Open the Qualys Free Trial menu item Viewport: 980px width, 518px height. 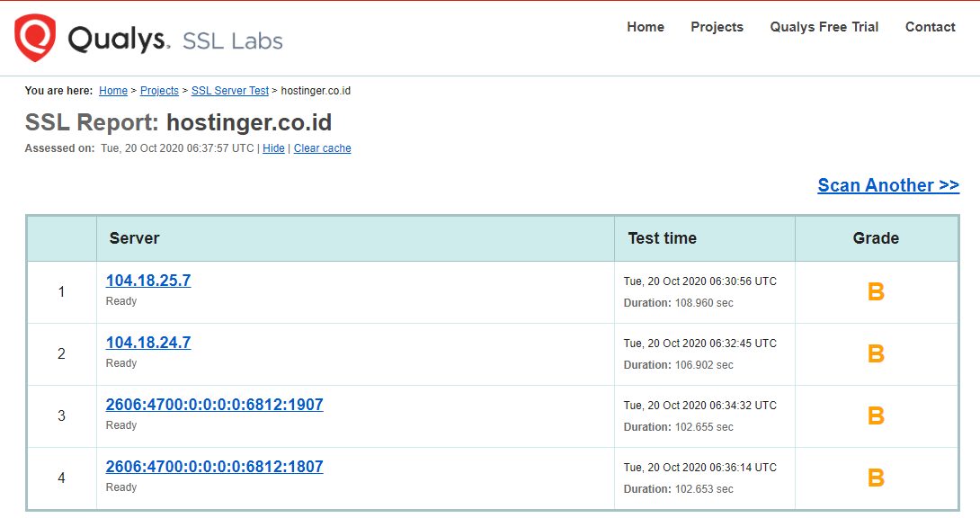[824, 27]
